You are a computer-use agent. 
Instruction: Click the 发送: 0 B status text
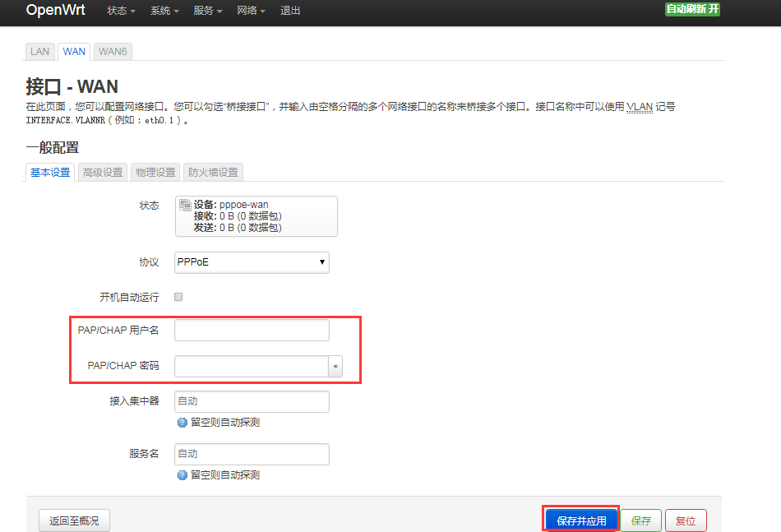[x=238, y=228]
